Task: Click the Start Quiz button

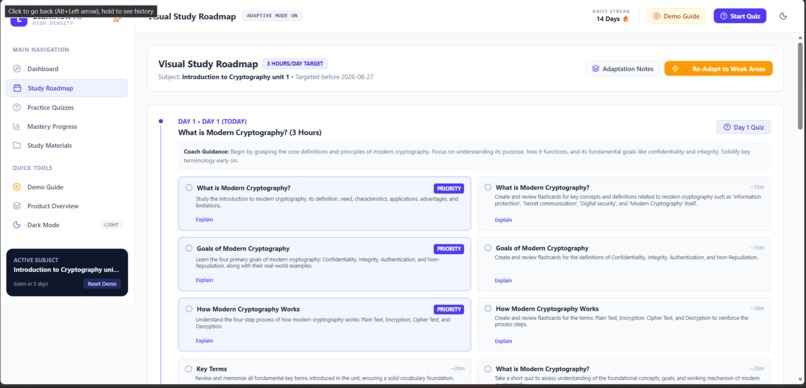Action: tap(740, 16)
